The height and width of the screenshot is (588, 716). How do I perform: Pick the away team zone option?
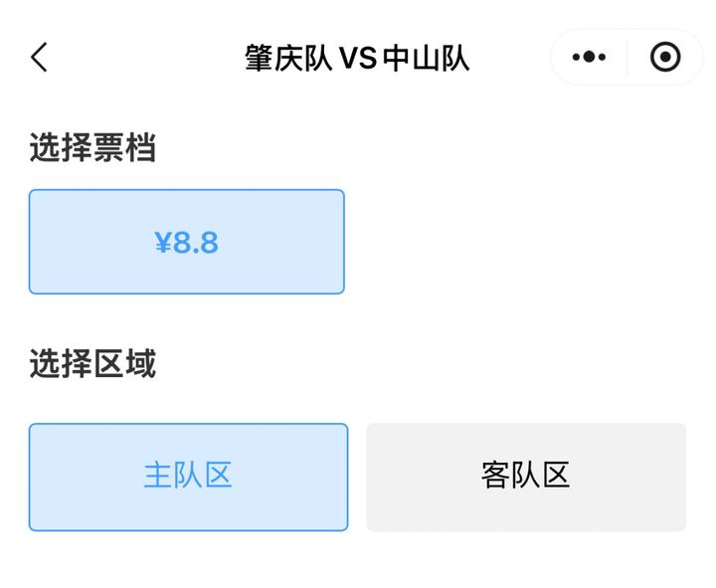point(526,477)
